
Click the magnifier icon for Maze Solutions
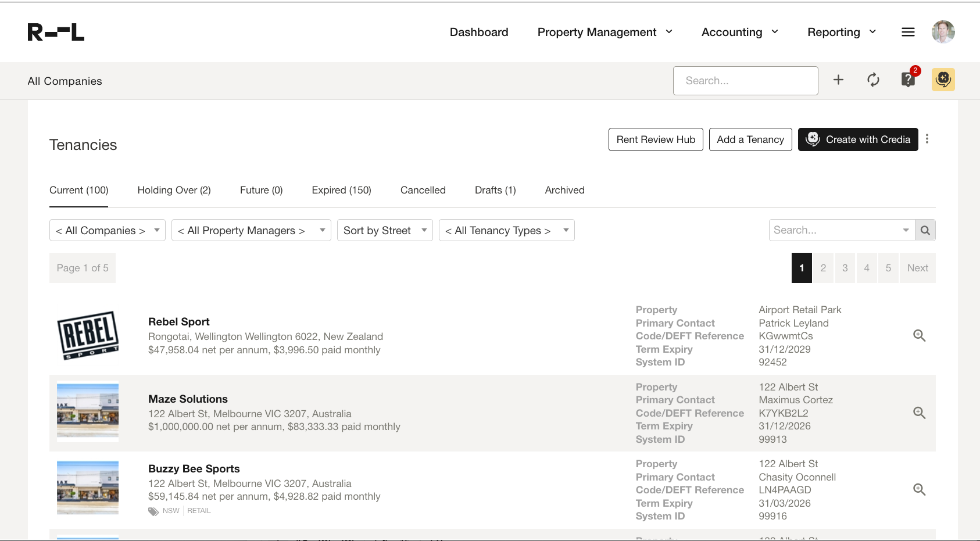click(919, 413)
